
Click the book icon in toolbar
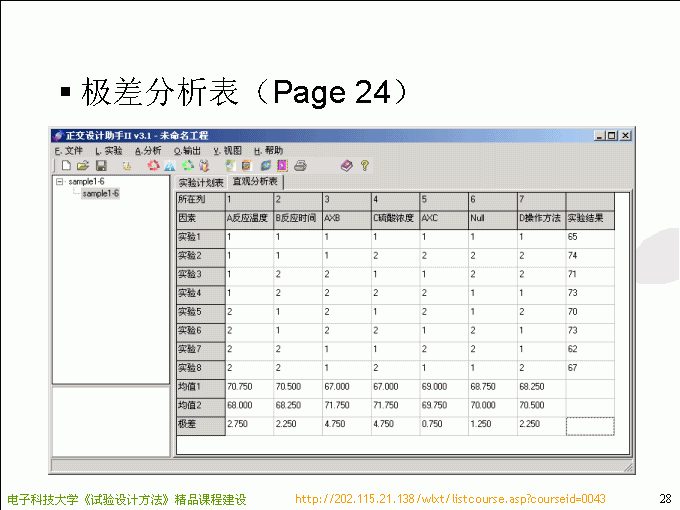pos(346,165)
